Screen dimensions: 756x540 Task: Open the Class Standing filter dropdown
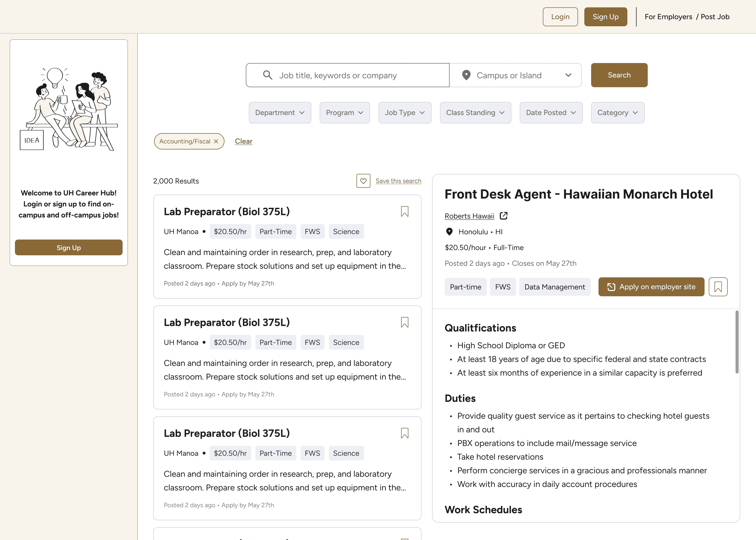475,113
